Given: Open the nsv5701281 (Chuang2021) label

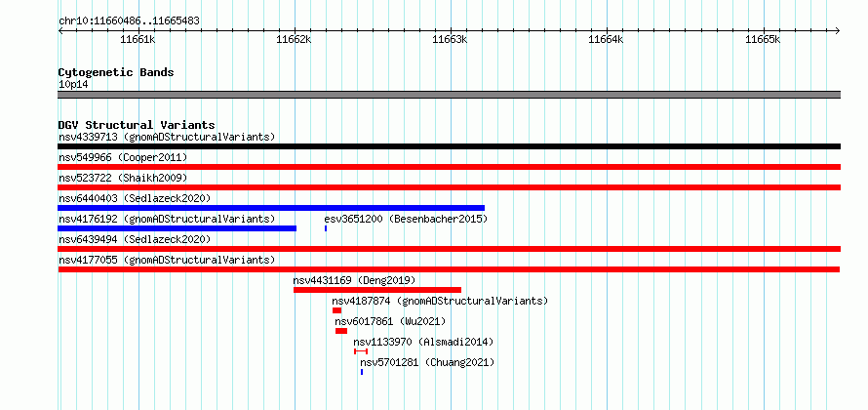Looking at the screenshot, I should (427, 362).
